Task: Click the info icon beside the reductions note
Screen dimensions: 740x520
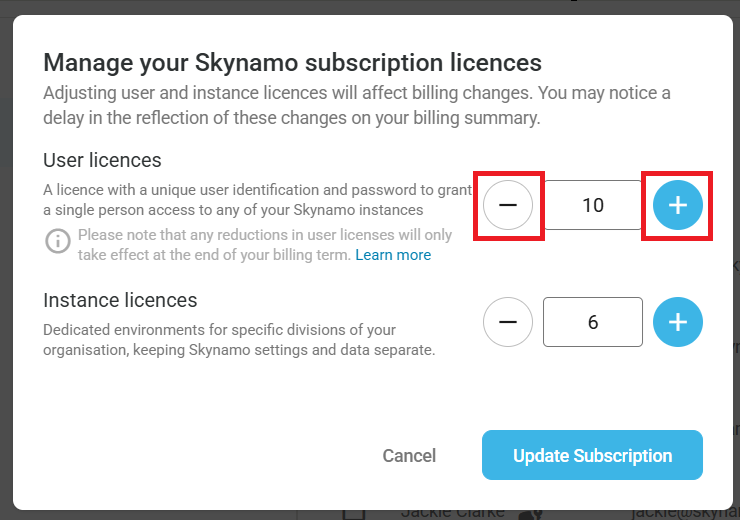Action: [59, 241]
